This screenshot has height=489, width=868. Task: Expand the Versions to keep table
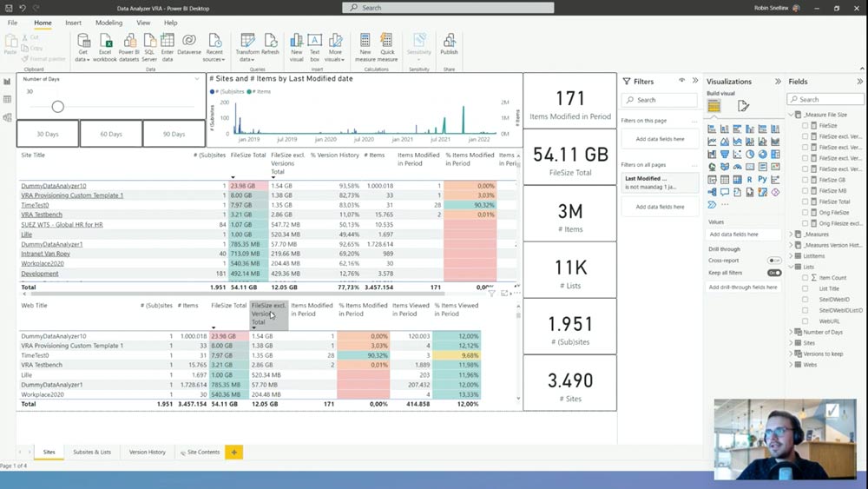[x=791, y=354]
